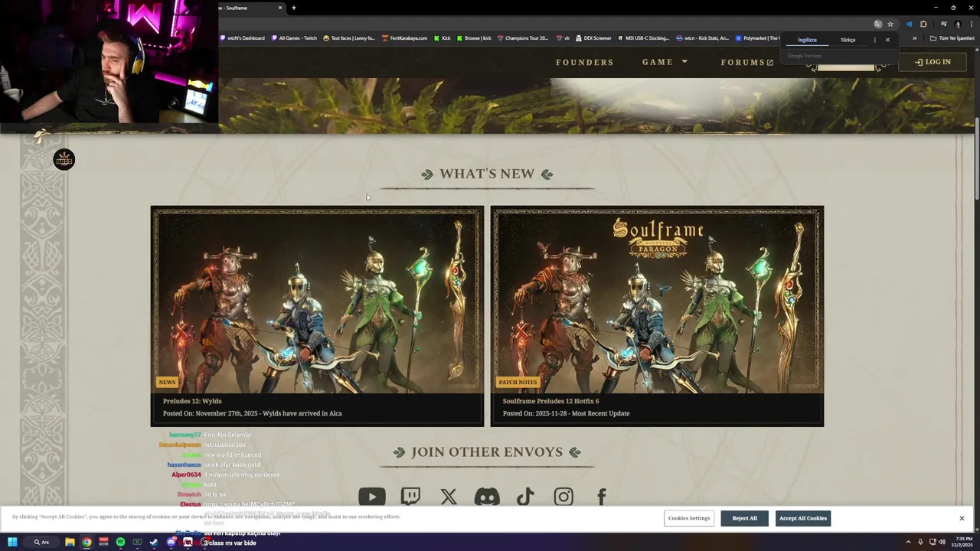Open the Browse | kick bookmark
980x551 pixels.
point(474,38)
